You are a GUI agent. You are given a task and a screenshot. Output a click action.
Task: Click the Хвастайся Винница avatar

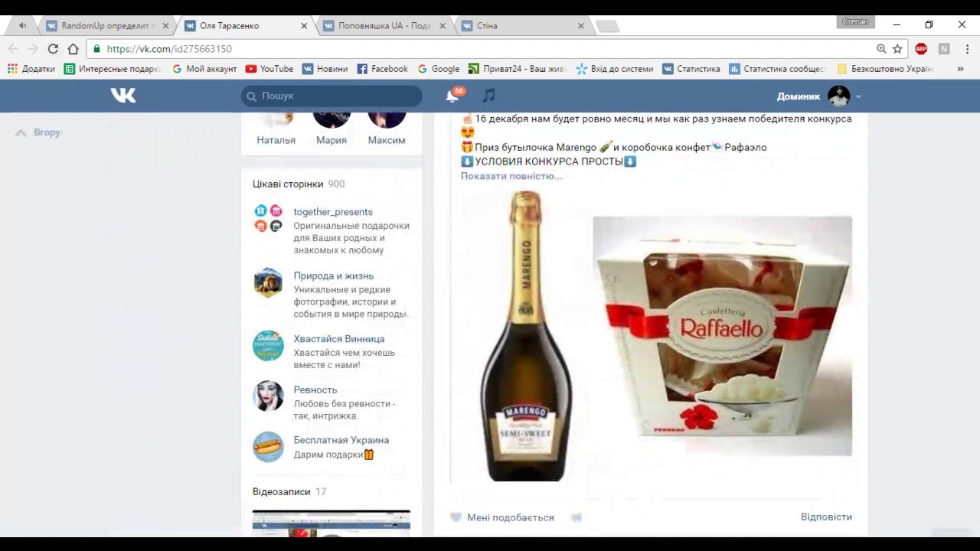click(x=268, y=346)
